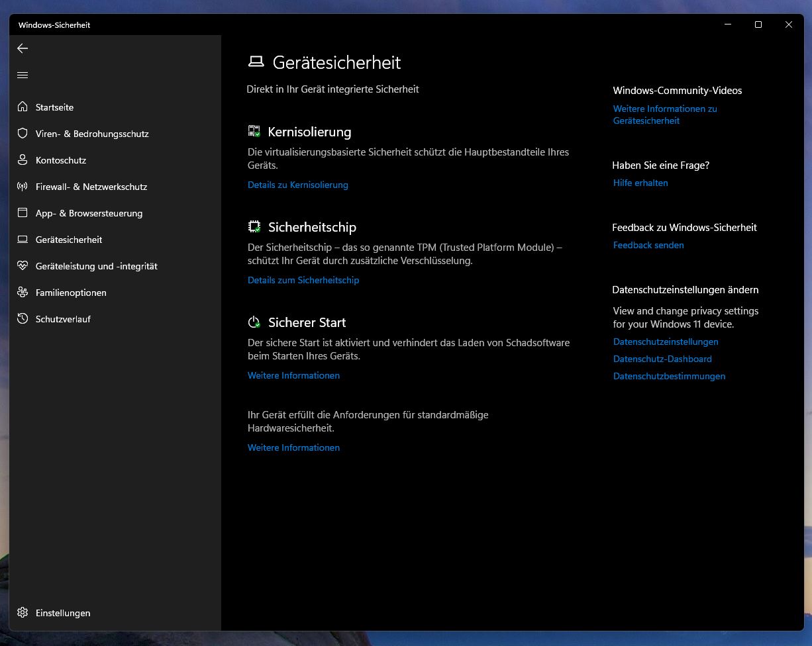Screen dimensions: 812x646
Task: Click the Hilfe erhalten link
Action: (x=640, y=183)
